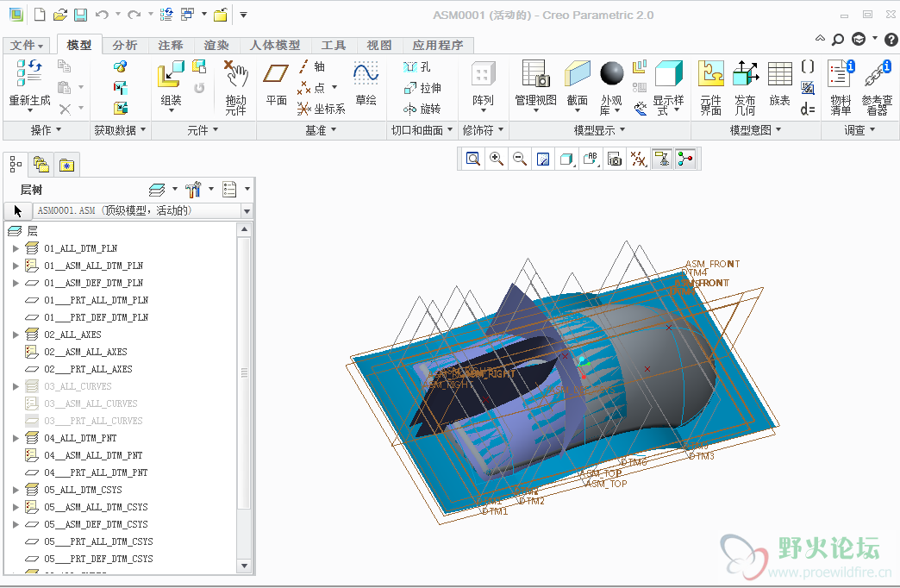Switch to the Tools (工具) tab

point(333,46)
